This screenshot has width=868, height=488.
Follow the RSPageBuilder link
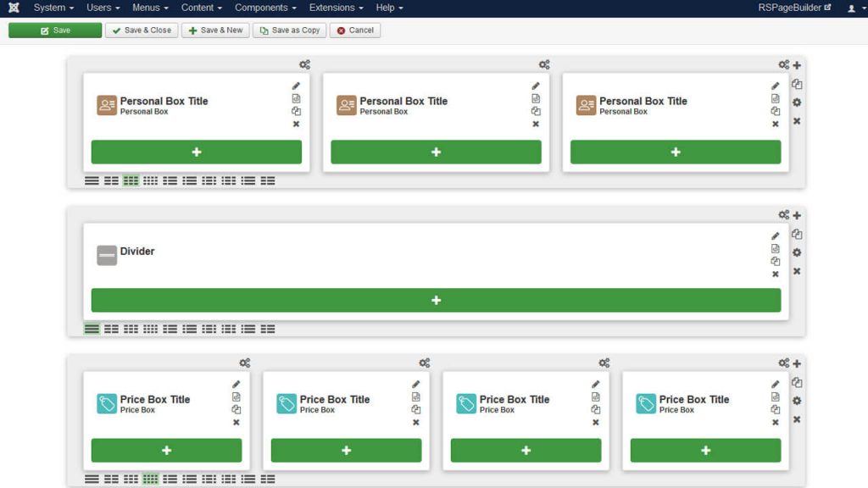[x=794, y=8]
